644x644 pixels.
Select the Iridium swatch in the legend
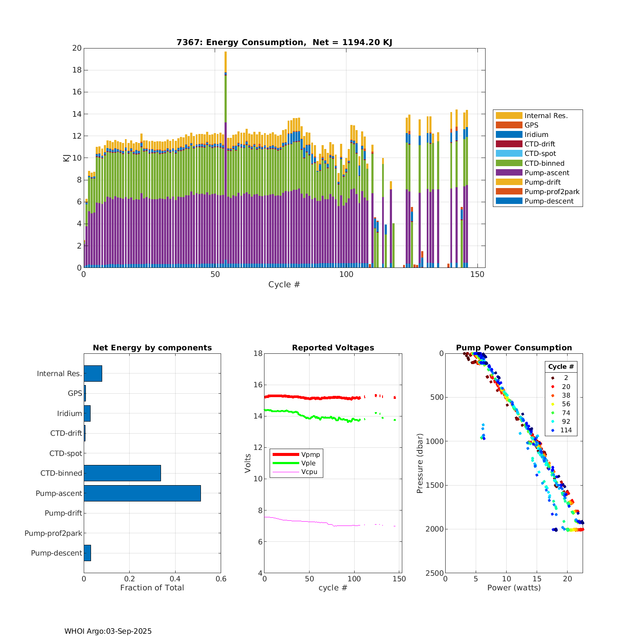click(x=509, y=134)
